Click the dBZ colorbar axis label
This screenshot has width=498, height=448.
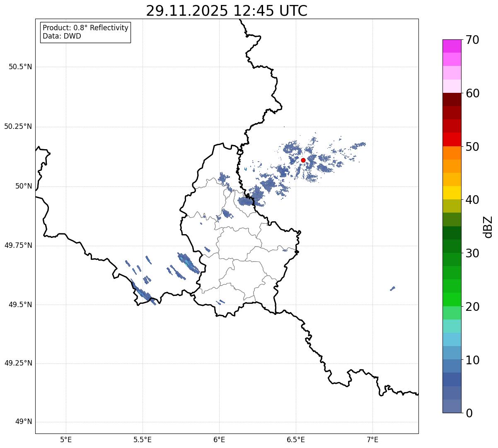(x=488, y=227)
